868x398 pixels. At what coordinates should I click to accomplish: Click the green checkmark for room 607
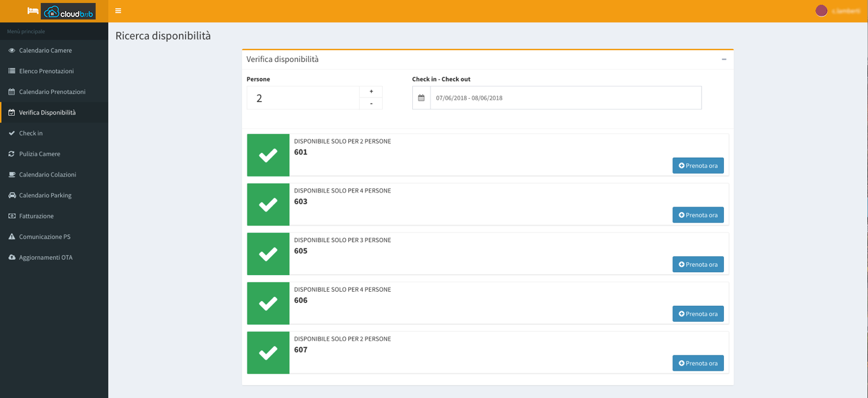tap(268, 353)
